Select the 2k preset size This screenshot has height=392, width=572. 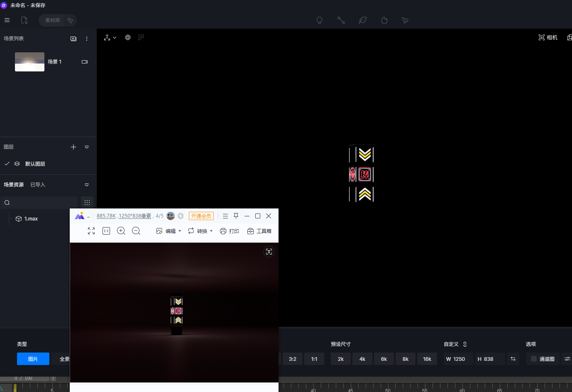(x=341, y=359)
